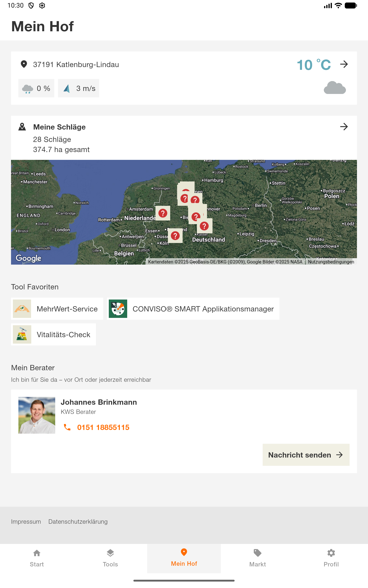Open Meine Schläge with the arrow
The height and width of the screenshot is (588, 368).
(344, 127)
